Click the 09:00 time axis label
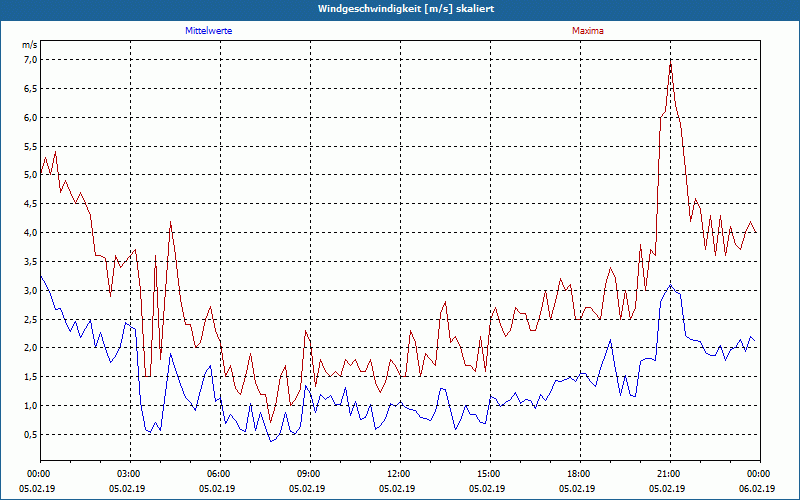Viewport: 800px width, 500px height. pos(310,474)
